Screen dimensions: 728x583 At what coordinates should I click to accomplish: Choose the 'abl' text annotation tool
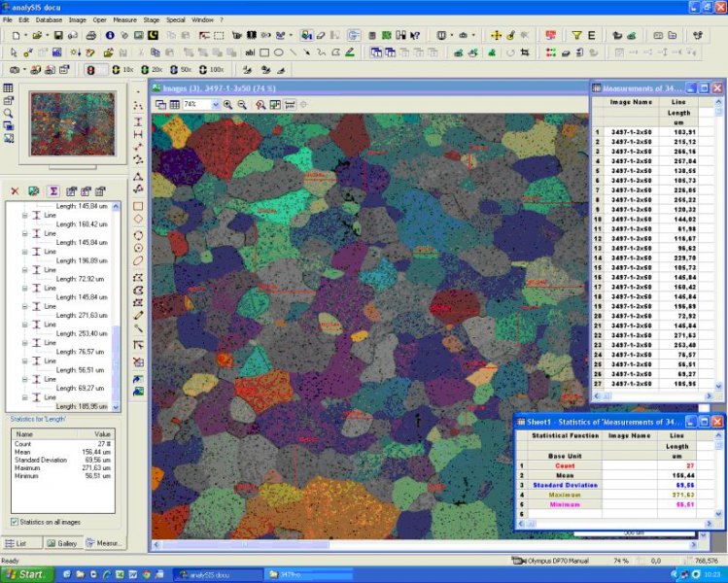(250, 52)
